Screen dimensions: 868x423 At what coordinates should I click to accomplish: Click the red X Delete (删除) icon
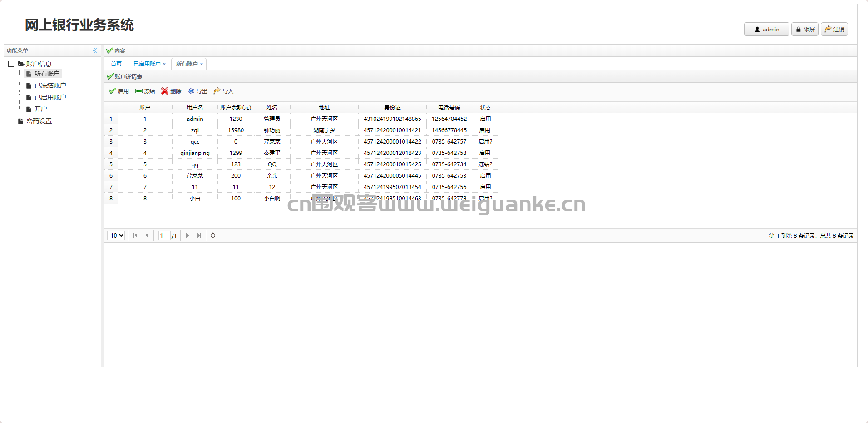point(165,91)
